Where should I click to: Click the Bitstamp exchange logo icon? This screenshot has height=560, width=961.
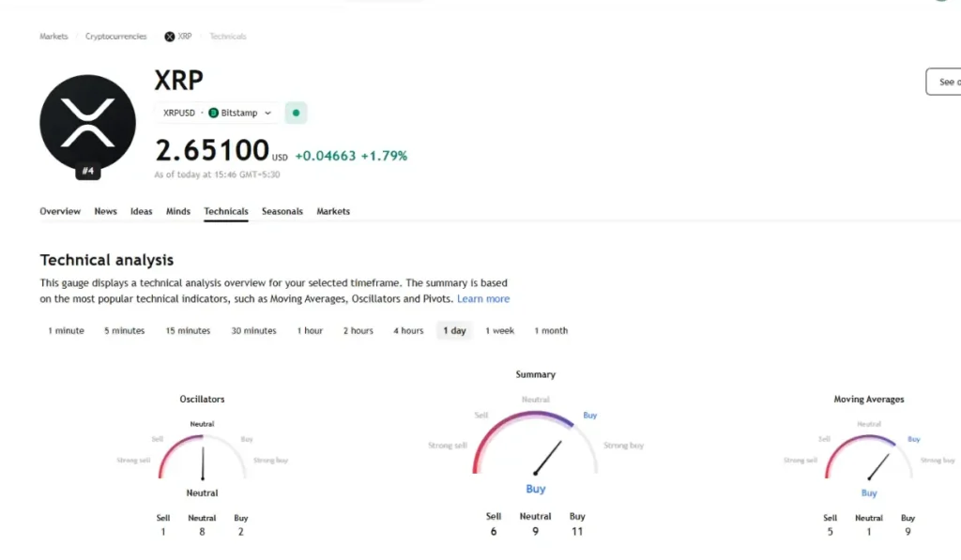click(213, 113)
